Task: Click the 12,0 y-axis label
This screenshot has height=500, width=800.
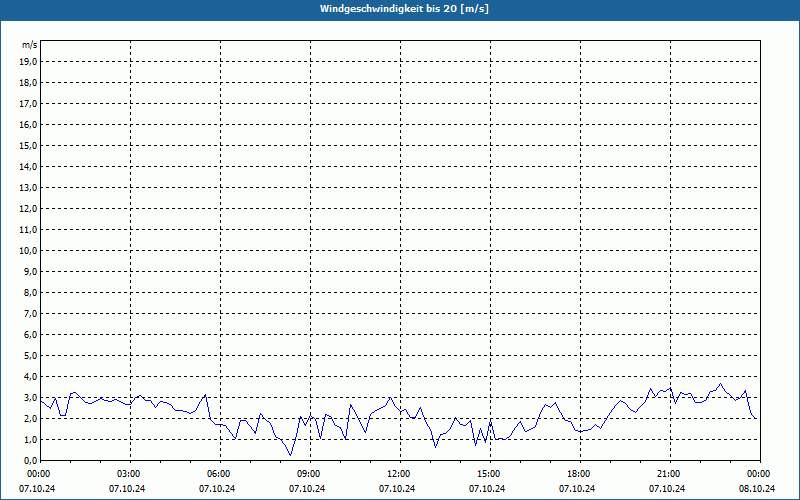Action: coord(28,209)
